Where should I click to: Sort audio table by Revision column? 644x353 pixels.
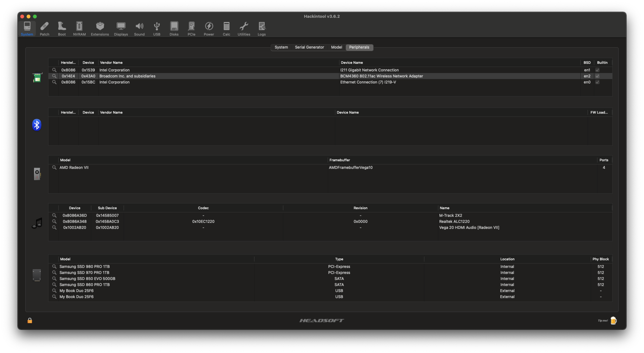361,208
